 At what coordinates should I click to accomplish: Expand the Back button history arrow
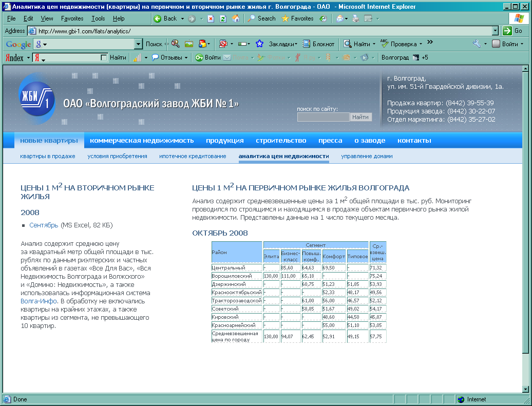pyautogui.click(x=181, y=18)
